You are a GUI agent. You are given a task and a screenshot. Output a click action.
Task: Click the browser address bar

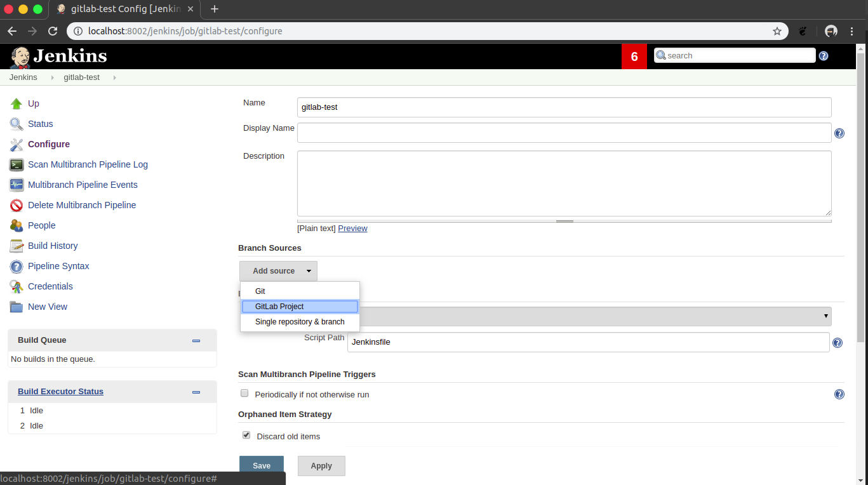(x=427, y=30)
